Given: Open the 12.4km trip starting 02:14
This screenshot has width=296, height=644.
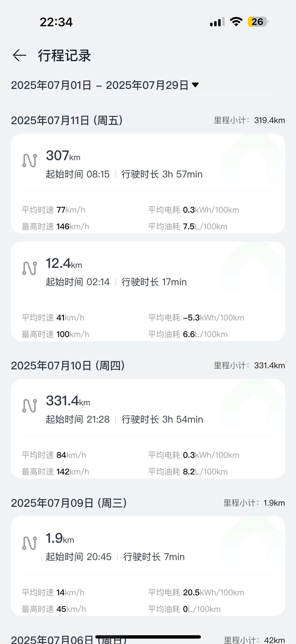Looking at the screenshot, I should tap(148, 291).
